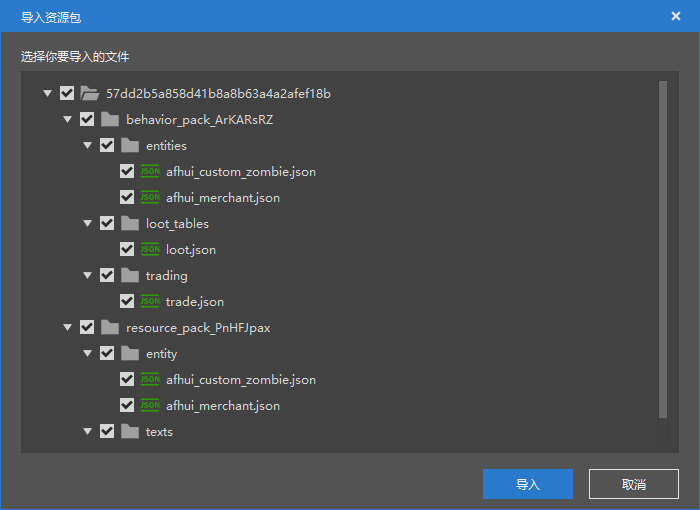Screen dimensions: 700x510
Task: Click the JSON icon beside trade.json
Action: [150, 301]
